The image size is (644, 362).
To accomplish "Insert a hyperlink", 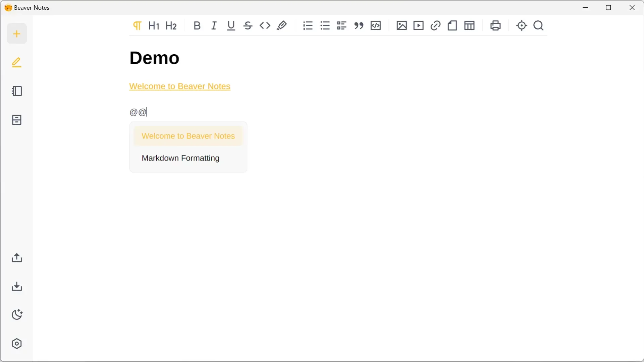I will click(x=435, y=25).
